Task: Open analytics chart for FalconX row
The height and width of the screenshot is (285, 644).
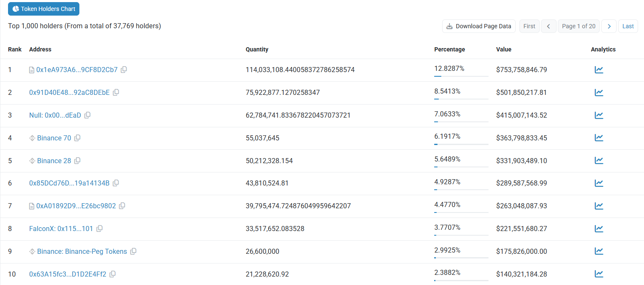Action: coord(599,229)
